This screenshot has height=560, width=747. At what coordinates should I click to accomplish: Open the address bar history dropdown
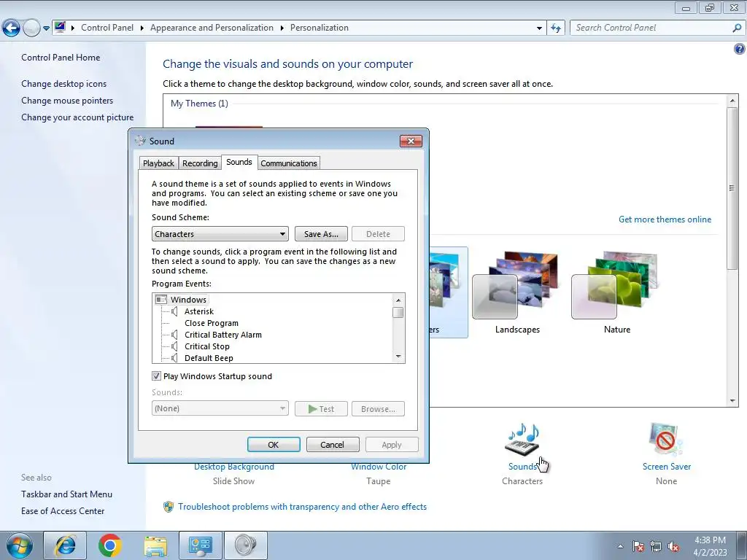[x=539, y=28]
